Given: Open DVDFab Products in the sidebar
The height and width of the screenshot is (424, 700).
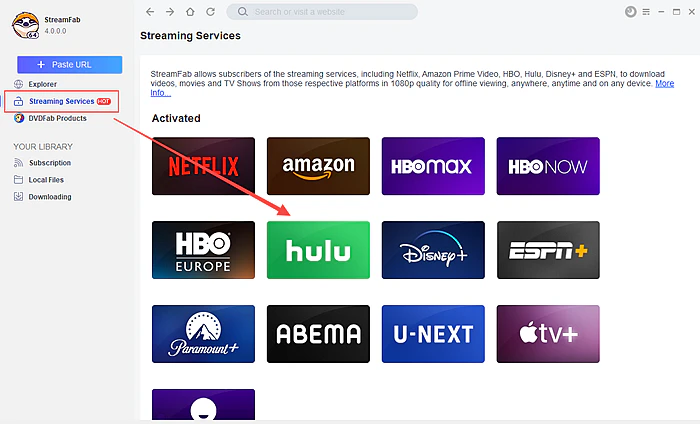Looking at the screenshot, I should point(58,118).
